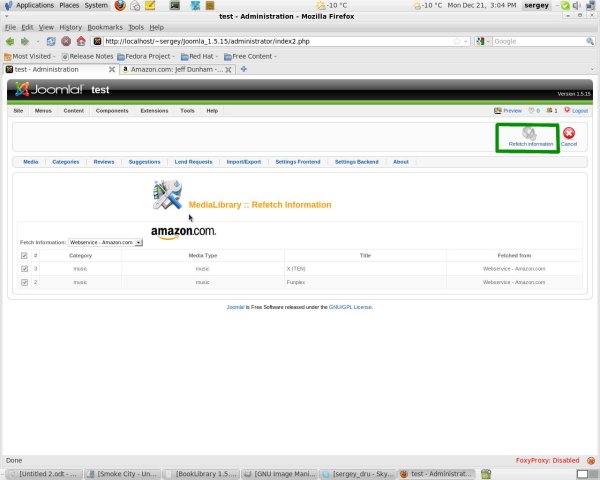Screen dimensions: 600x480
Task: Open the Firefox History menu
Action: click(70, 27)
